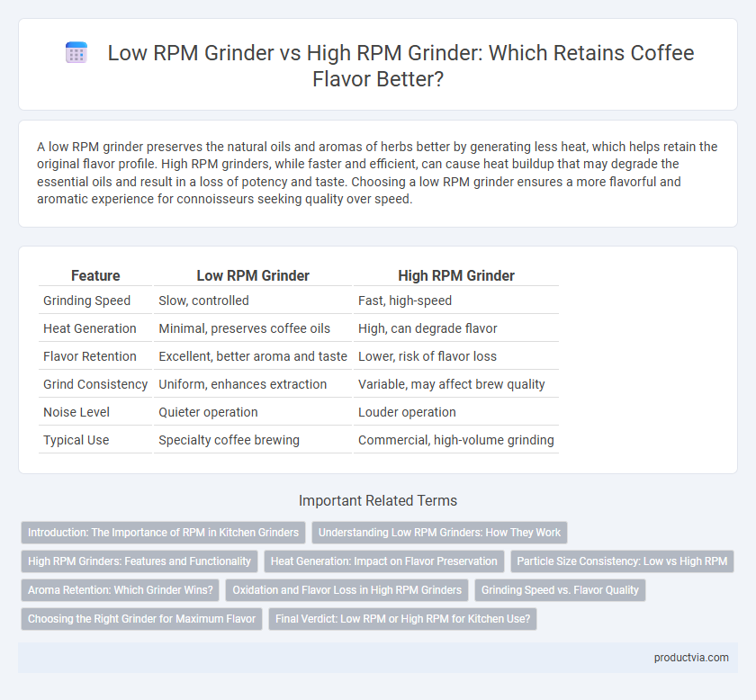Screen dimensions: 756x700
Task: Click the 'Noise Level' row label
Action: click(76, 412)
